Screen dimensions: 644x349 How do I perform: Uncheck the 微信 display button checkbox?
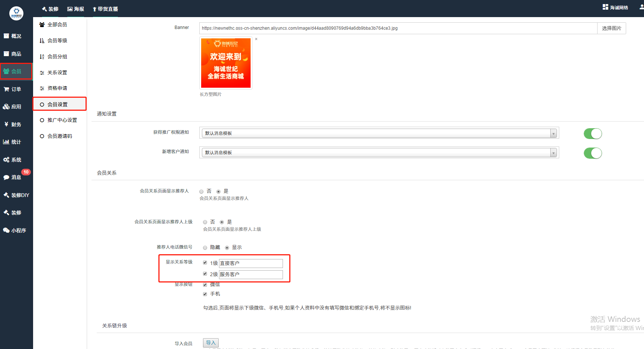(205, 285)
